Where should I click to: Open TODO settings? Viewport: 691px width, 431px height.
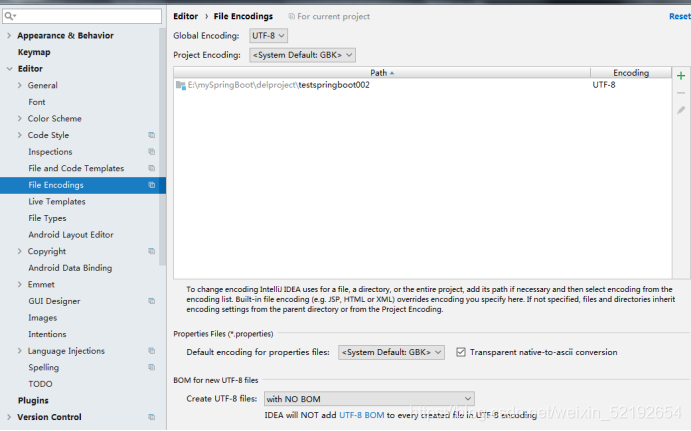point(40,384)
